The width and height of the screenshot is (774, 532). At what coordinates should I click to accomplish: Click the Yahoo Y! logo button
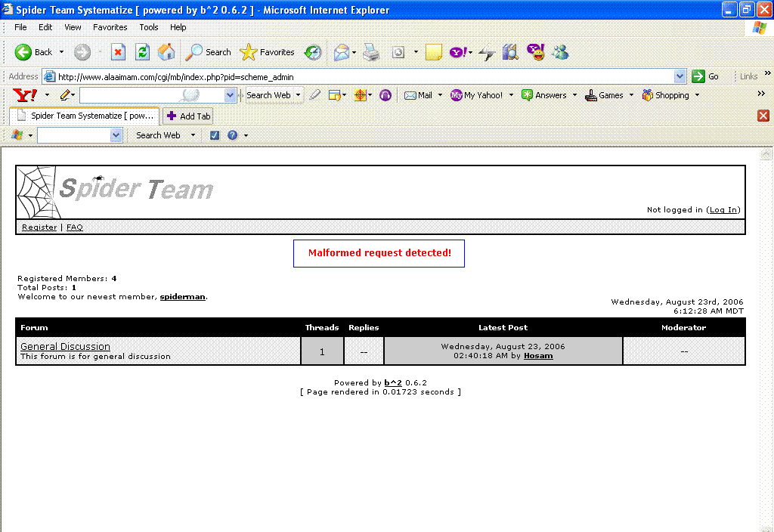coord(25,94)
